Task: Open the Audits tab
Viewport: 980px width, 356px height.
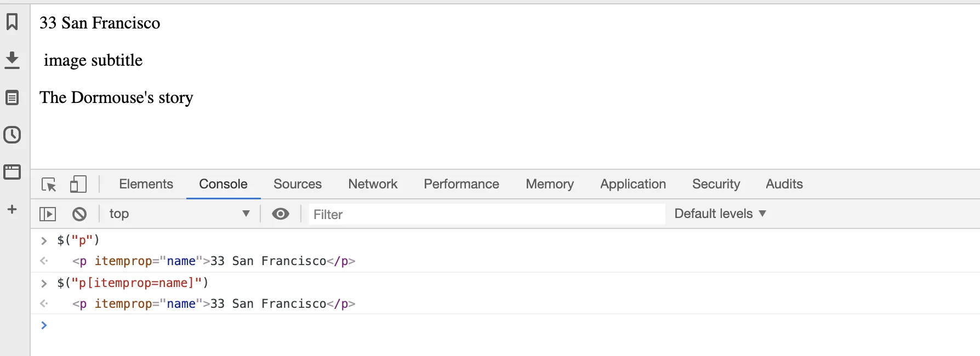Action: pos(784,184)
